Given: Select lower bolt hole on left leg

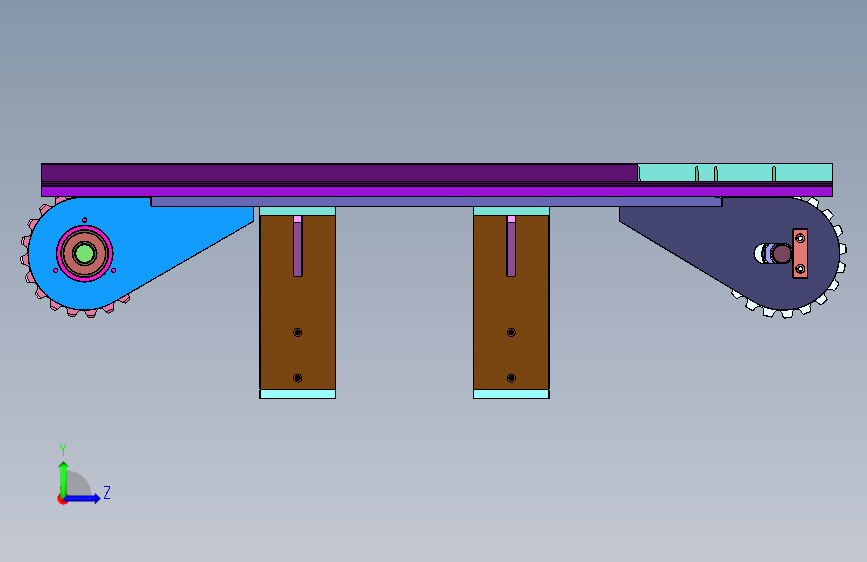Looking at the screenshot, I should tap(297, 378).
